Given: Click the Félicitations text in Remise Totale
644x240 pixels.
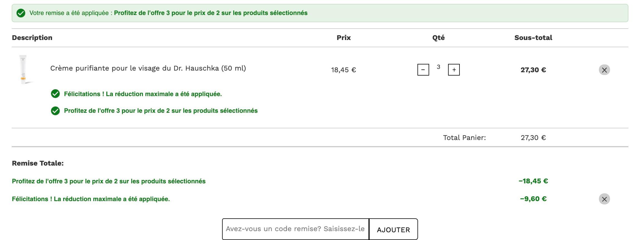Looking at the screenshot, I should 91,199.
